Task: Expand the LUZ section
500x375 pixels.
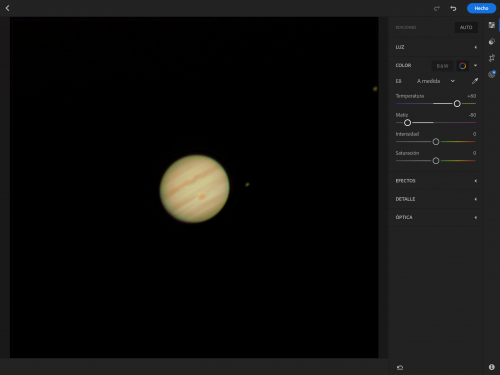Action: click(436, 47)
